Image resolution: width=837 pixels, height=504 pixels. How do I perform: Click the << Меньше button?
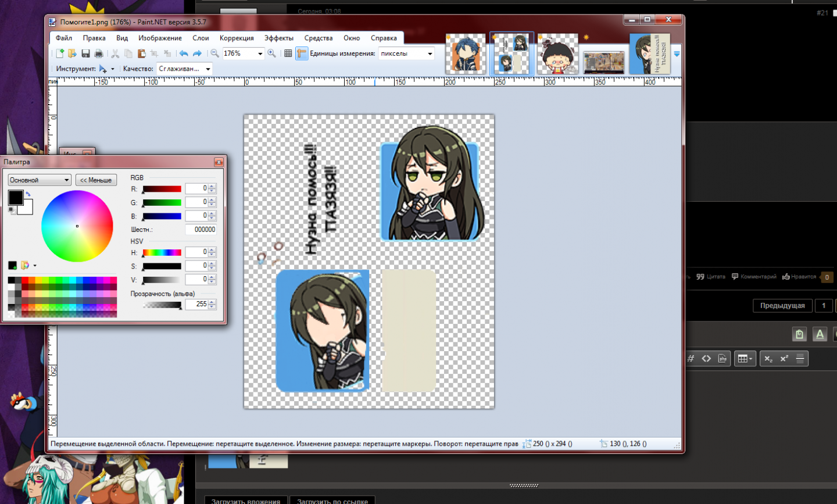pyautogui.click(x=96, y=180)
